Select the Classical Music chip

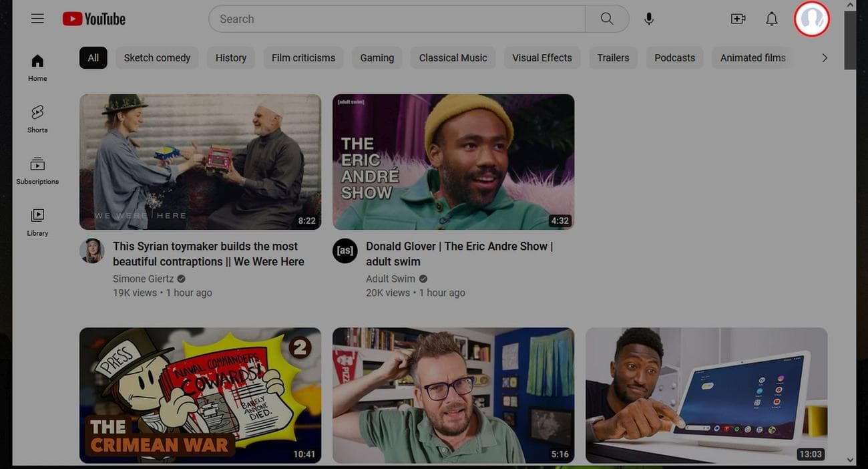453,58
